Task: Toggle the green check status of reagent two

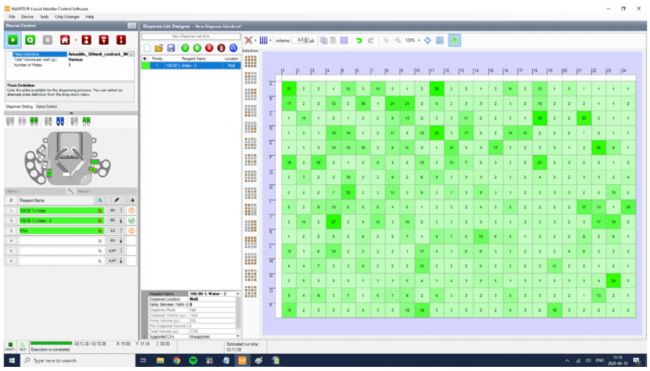Action: click(132, 221)
